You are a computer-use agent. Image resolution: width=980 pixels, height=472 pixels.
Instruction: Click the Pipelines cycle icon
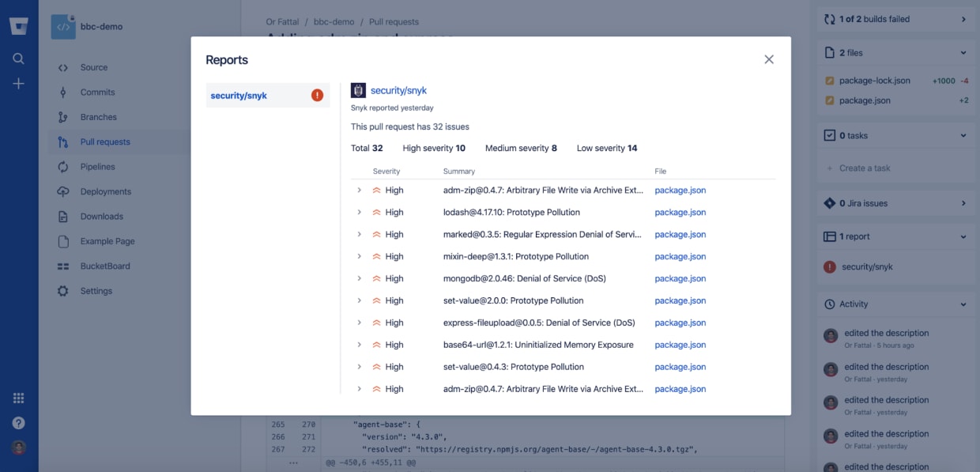click(x=63, y=167)
